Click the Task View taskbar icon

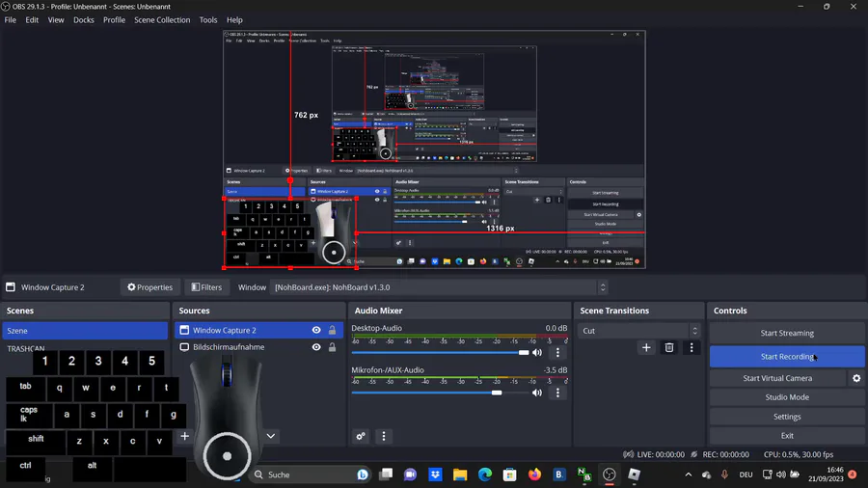[386, 474]
